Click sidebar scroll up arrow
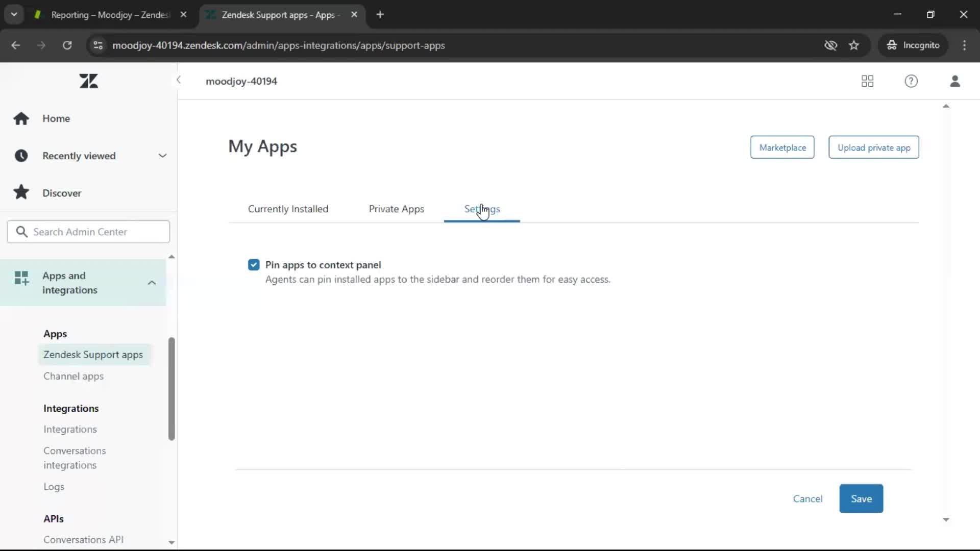This screenshot has height=551, width=980. (x=171, y=257)
